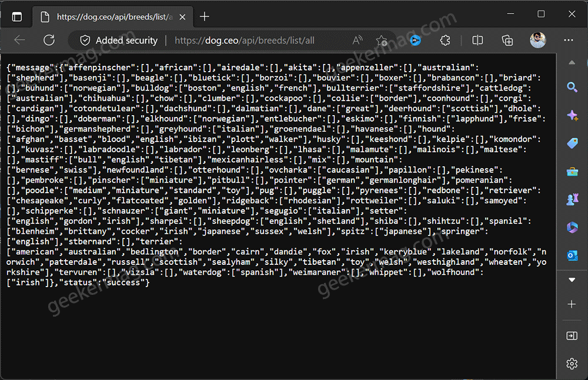588x380 pixels.
Task: Start Read aloud for this page
Action: pos(357,41)
